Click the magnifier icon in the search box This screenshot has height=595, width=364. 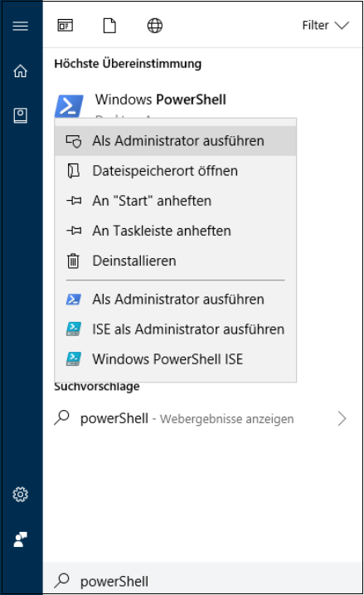pos(62,580)
